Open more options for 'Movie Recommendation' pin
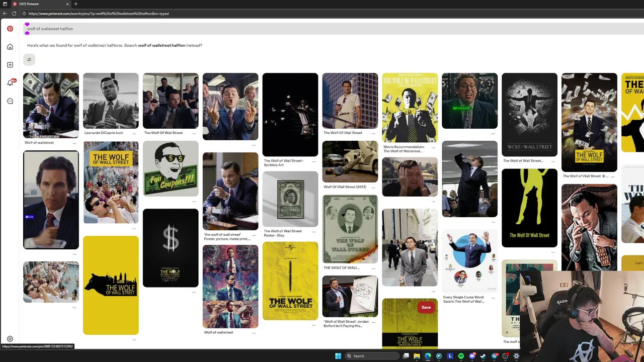 [434, 149]
